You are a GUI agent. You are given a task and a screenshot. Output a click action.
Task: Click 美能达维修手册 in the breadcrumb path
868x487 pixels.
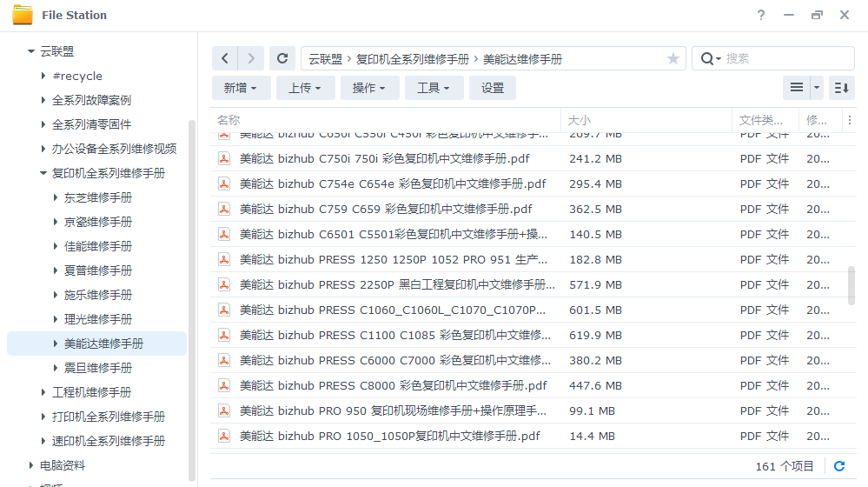click(522, 59)
